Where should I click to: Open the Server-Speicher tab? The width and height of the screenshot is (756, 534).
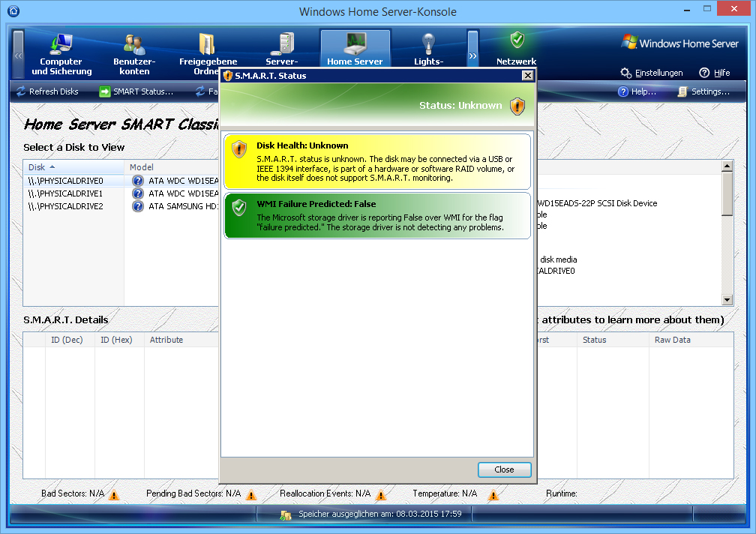tap(282, 50)
